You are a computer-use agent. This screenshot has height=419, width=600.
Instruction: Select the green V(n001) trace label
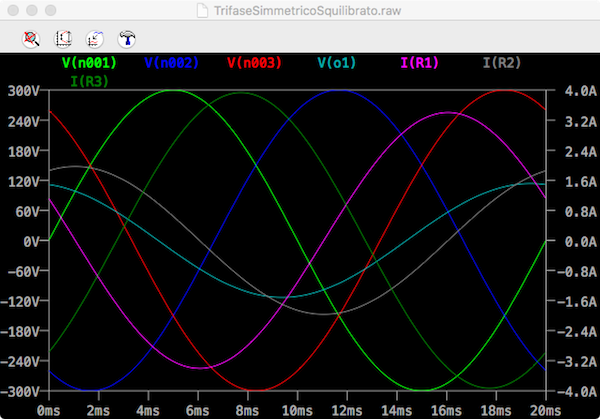click(89, 63)
